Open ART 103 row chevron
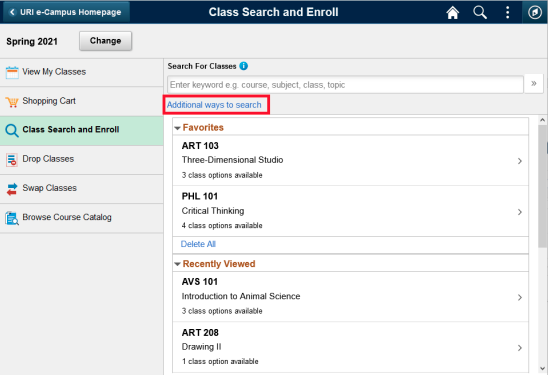The image size is (548, 375). pyautogui.click(x=520, y=161)
